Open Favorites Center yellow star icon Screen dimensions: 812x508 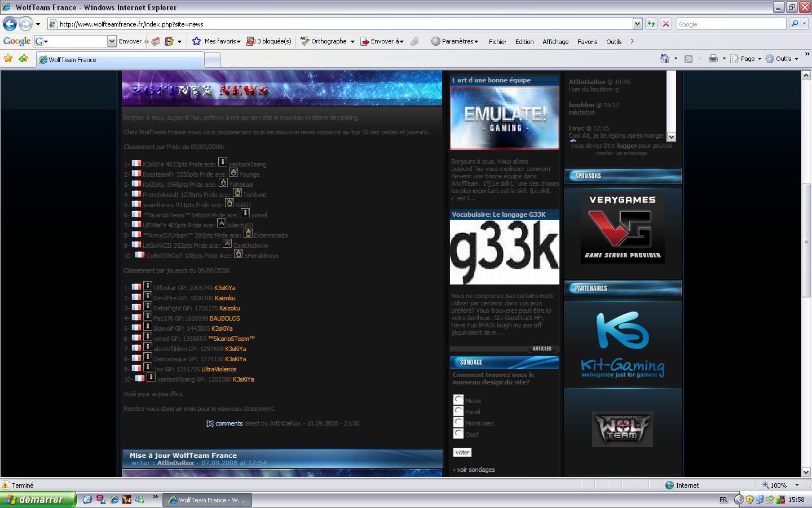tap(8, 59)
